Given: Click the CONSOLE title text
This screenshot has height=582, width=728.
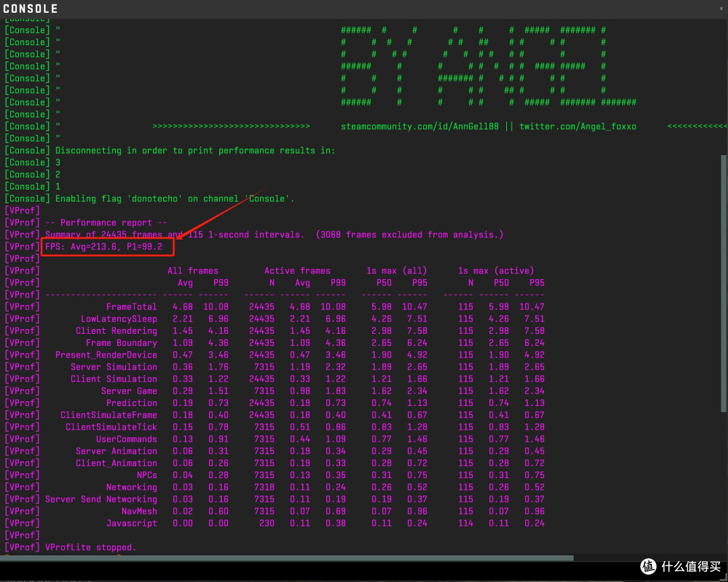Looking at the screenshot, I should (30, 8).
